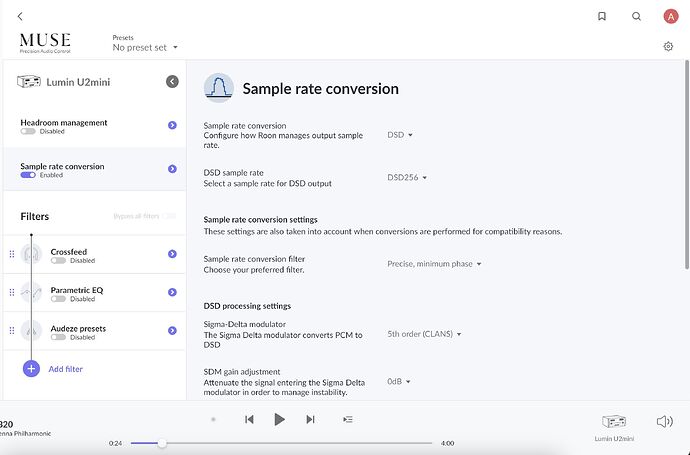Click the playback position knob

[162, 443]
